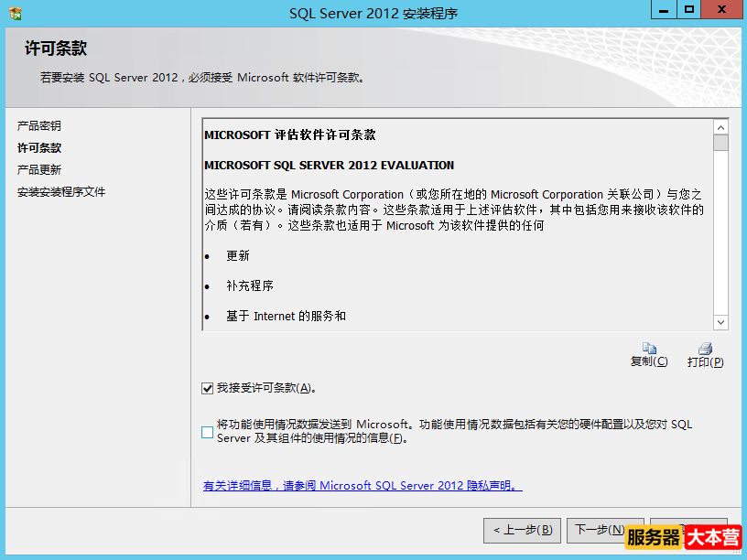Click the license text scroll up arrow
This screenshot has width=747, height=560.
720,127
